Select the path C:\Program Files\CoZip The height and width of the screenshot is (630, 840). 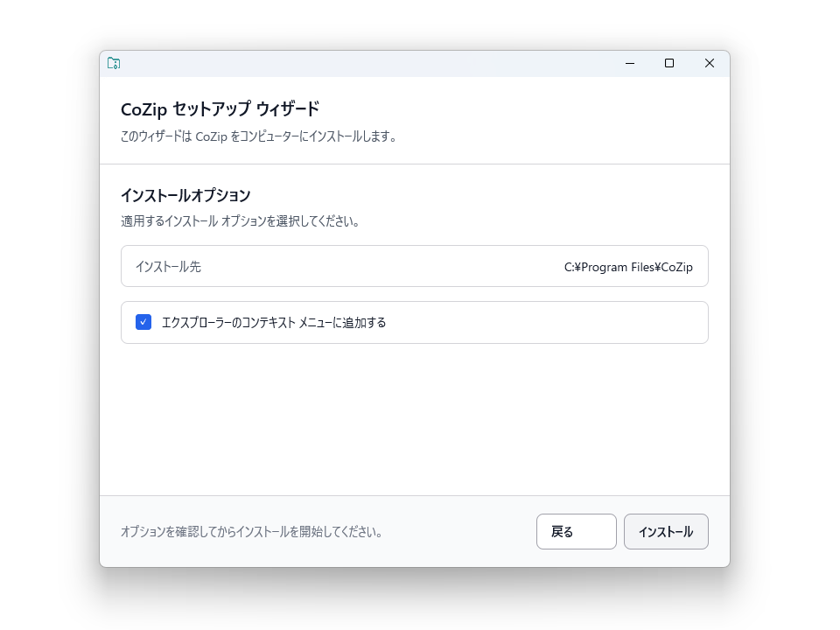[x=627, y=267]
